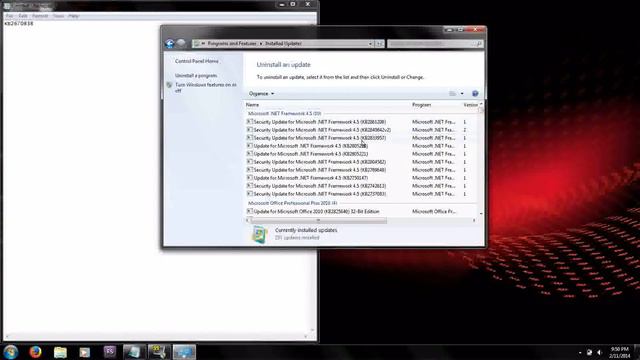This screenshot has width=640, height=360.
Task: Click the Notepad text KB2670838
Action: 19,24
